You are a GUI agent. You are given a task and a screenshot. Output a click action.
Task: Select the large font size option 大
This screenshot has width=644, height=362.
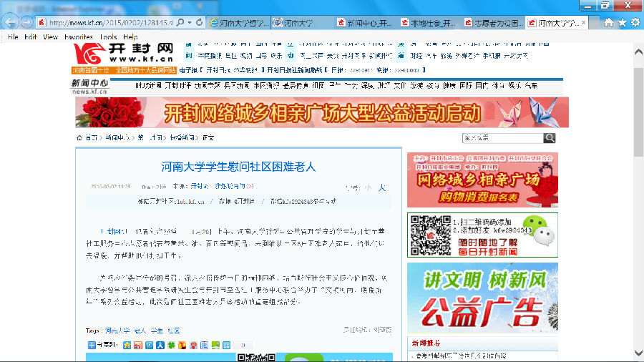coord(381,187)
